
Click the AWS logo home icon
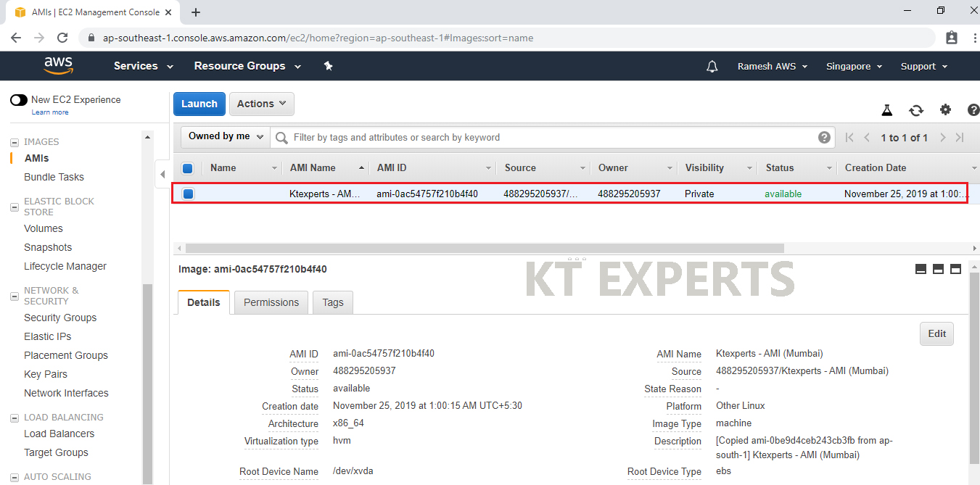coord(59,66)
